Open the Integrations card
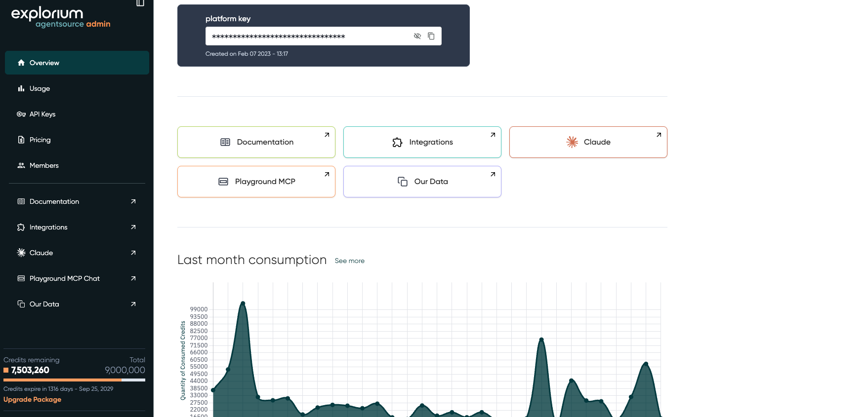This screenshot has width=868, height=417. [x=422, y=142]
